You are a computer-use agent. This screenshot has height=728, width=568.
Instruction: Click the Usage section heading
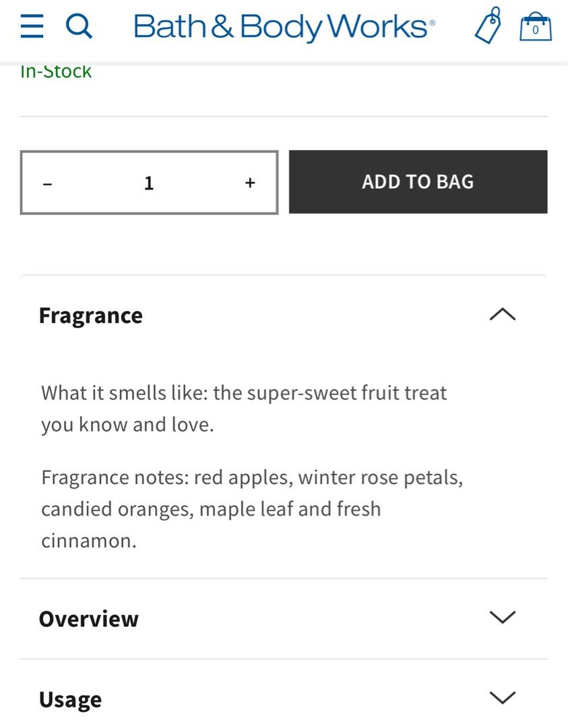click(71, 699)
